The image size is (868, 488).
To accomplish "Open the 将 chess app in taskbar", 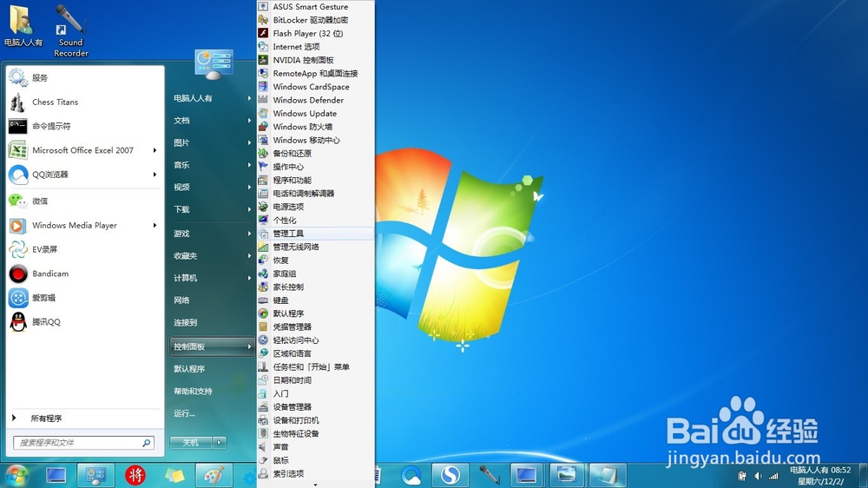I will click(135, 475).
